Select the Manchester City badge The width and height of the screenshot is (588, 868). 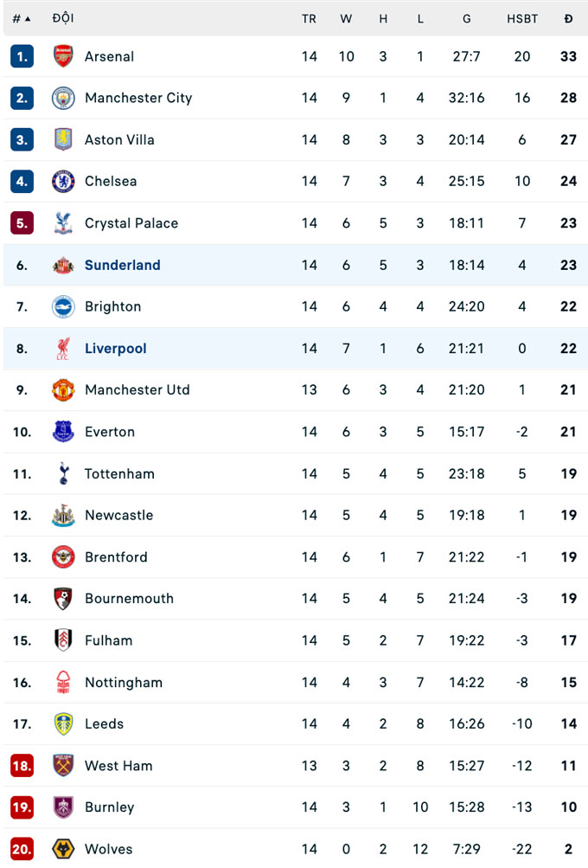coord(62,98)
